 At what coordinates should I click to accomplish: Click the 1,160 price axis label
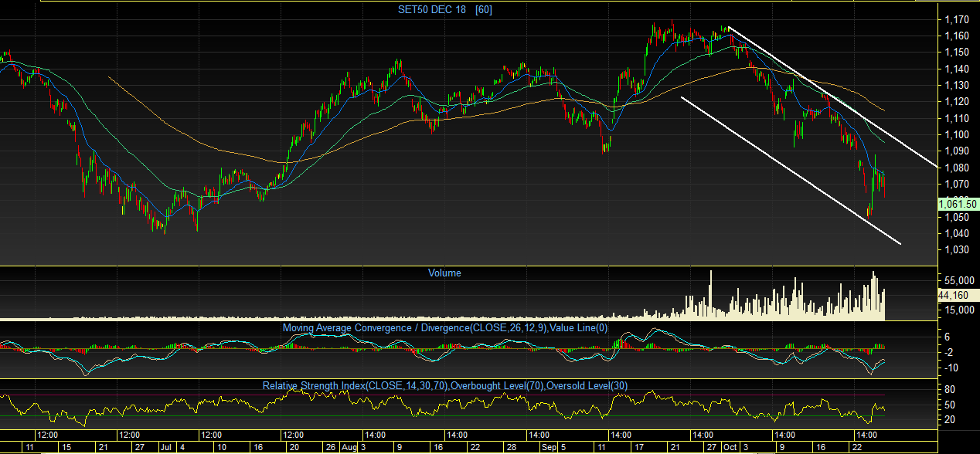(x=956, y=36)
